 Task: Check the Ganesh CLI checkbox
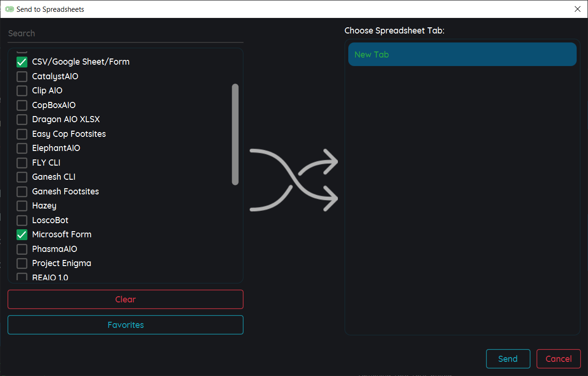click(22, 177)
